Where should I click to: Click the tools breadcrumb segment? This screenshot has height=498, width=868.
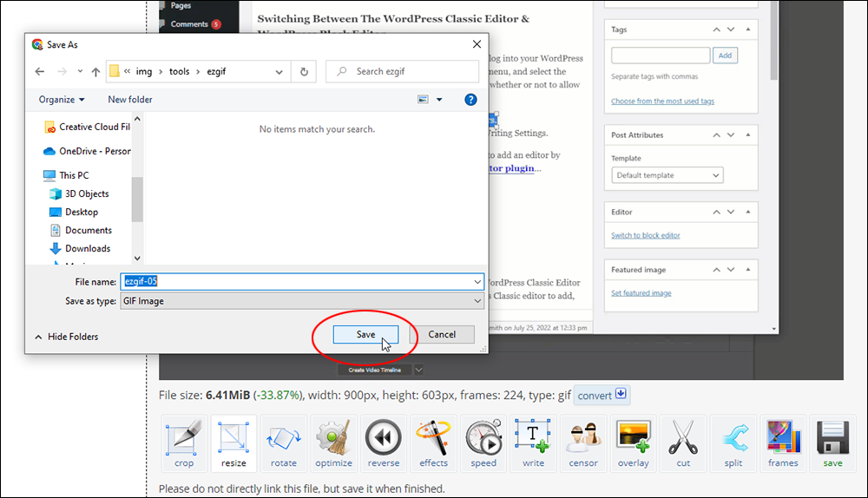[x=180, y=71]
